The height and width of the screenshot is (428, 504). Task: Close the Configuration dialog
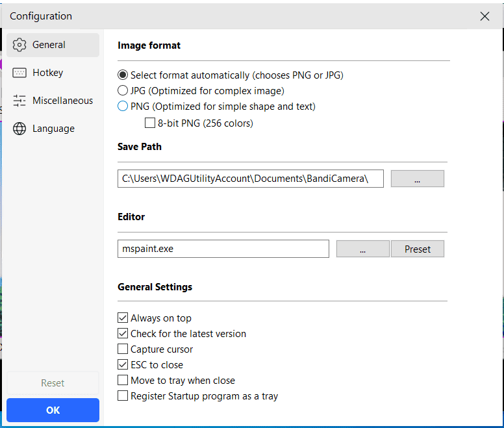click(x=485, y=16)
